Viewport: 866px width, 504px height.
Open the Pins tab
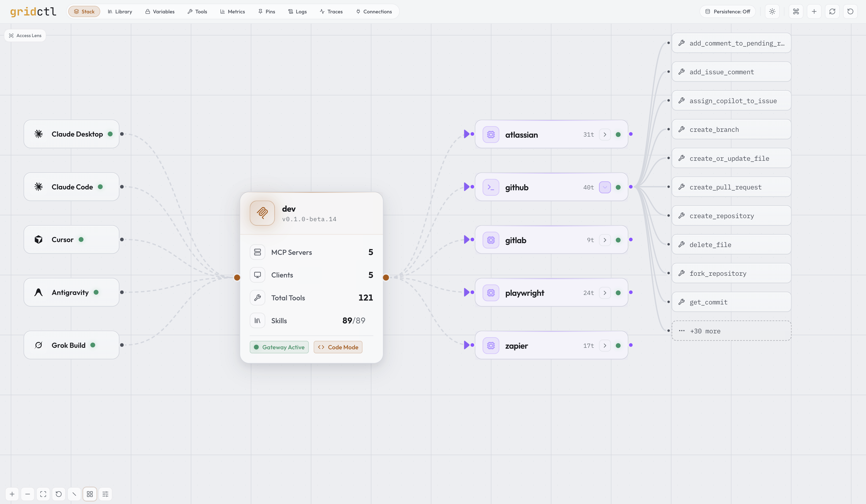click(267, 12)
